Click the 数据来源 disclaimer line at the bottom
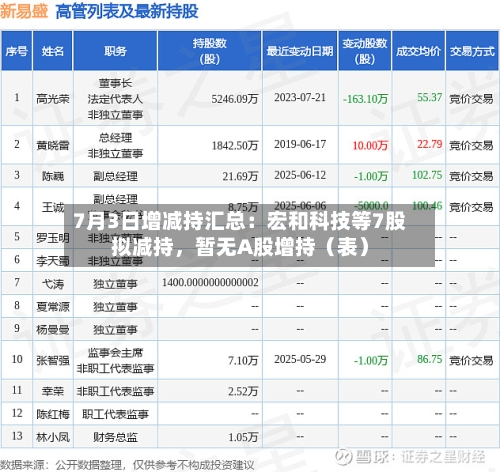The height and width of the screenshot is (472, 500). point(127,465)
